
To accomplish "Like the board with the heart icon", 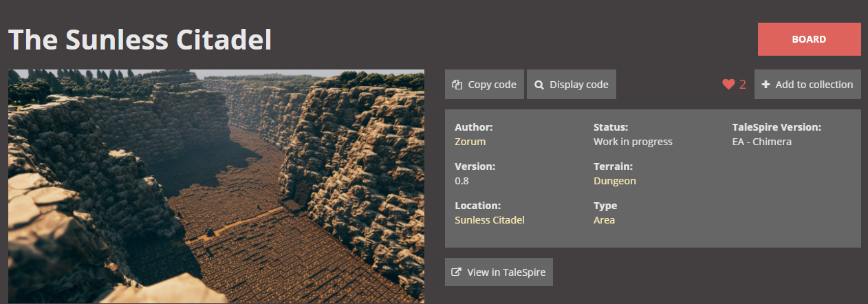I will click(728, 85).
